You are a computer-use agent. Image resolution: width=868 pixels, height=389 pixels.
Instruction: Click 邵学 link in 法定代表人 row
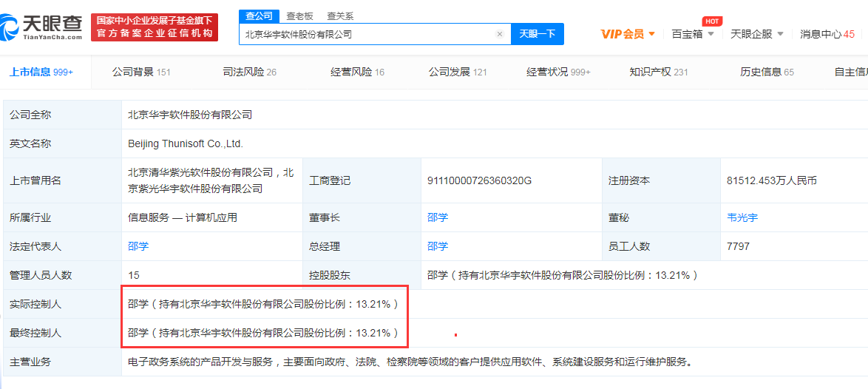(138, 246)
